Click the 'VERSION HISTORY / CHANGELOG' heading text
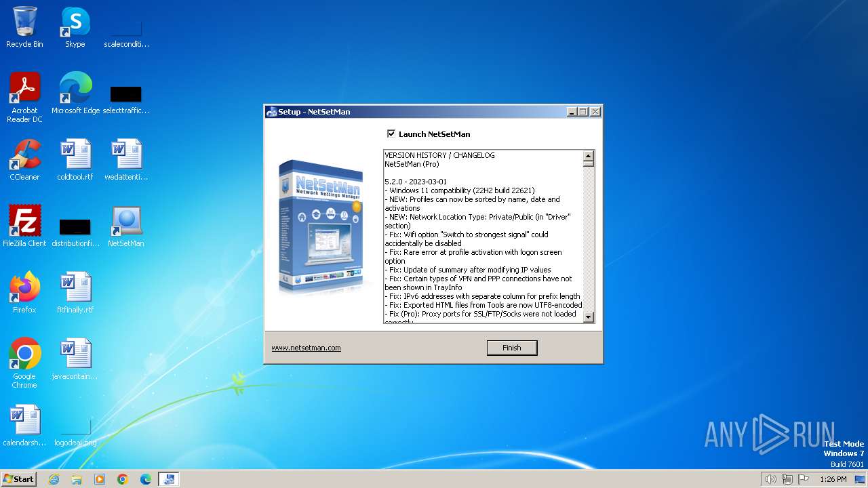Viewport: 868px width, 488px height. 439,155
